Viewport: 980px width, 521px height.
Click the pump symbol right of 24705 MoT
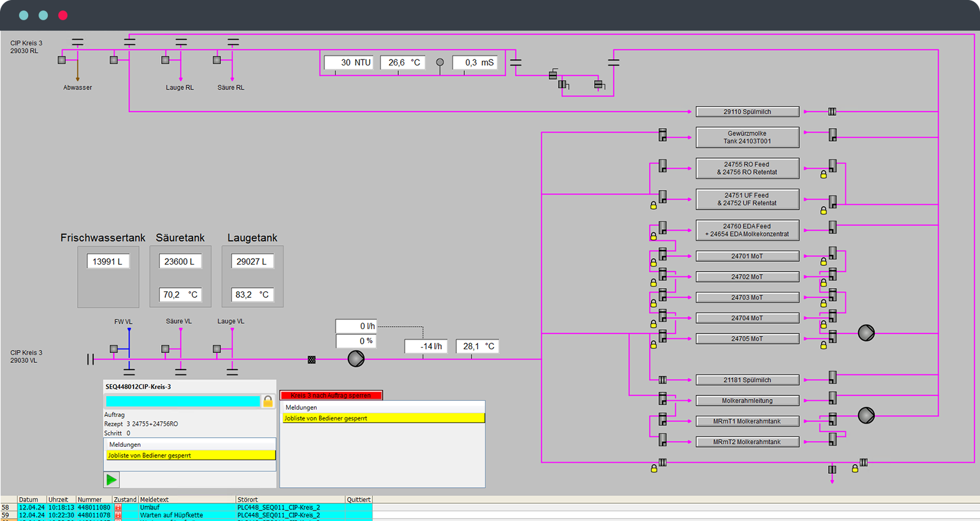pos(866,333)
